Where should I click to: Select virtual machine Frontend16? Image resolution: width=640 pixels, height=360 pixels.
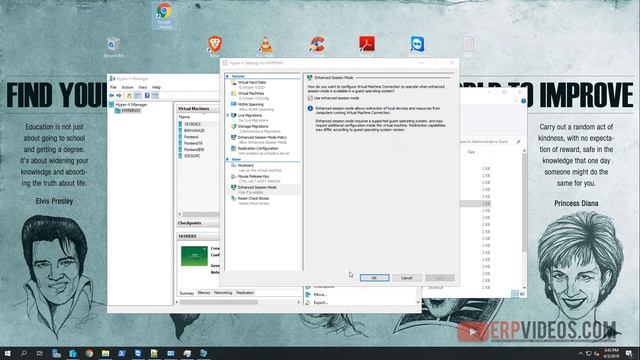pos(193,143)
